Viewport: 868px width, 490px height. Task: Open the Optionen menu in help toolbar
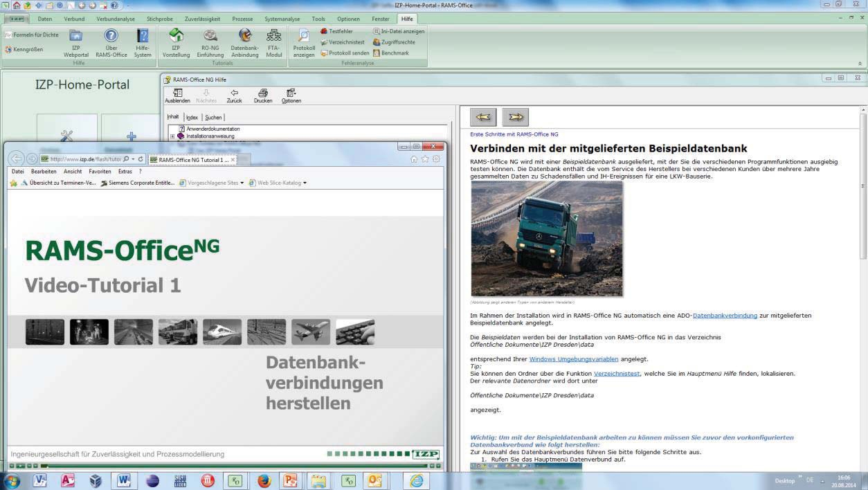(x=291, y=96)
